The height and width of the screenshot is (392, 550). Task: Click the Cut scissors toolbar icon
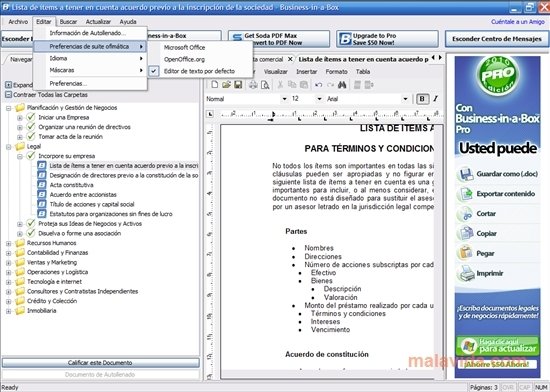point(280,85)
